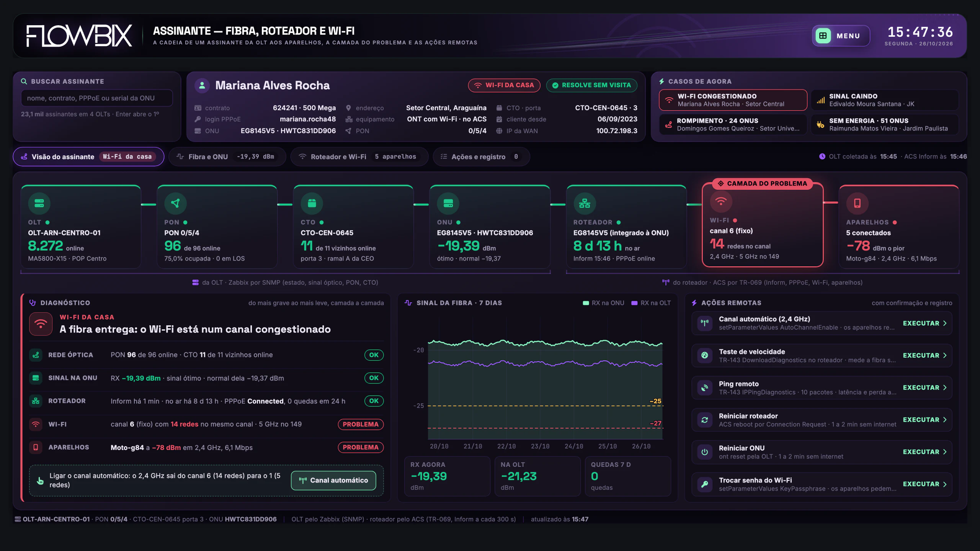
Task: Execute the Reiniciar roteador action
Action: point(925,420)
